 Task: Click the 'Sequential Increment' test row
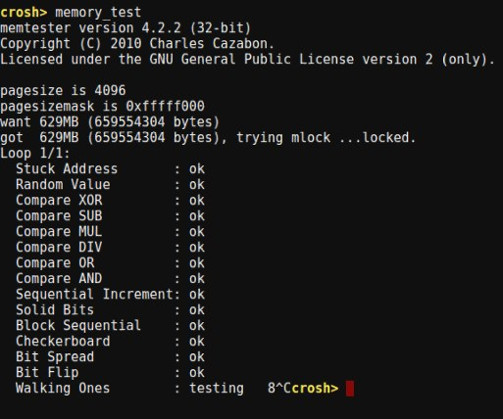pos(110,294)
